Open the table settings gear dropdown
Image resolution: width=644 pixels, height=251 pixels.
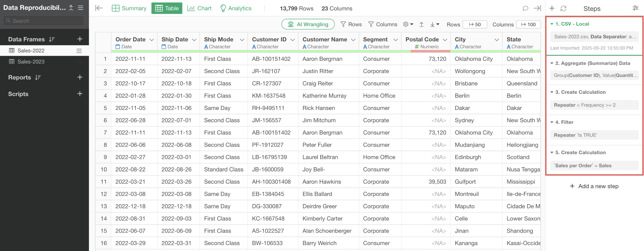408,24
